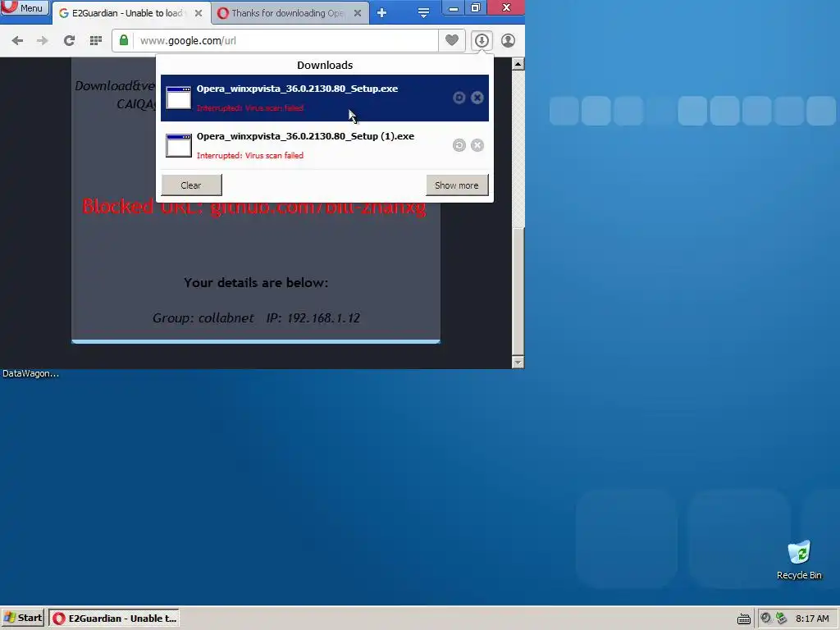The height and width of the screenshot is (630, 840).
Task: Restore down the Opera window
Action: click(475, 7)
